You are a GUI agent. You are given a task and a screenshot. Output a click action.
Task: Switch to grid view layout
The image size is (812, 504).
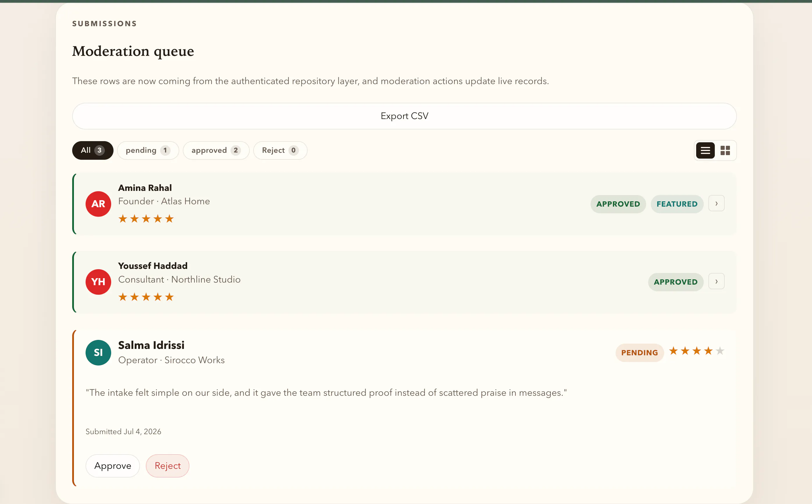725,150
